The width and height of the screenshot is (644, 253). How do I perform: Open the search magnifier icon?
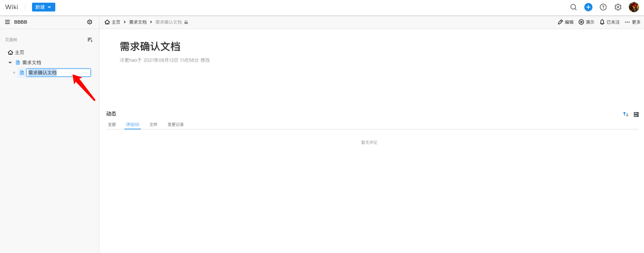click(x=573, y=7)
